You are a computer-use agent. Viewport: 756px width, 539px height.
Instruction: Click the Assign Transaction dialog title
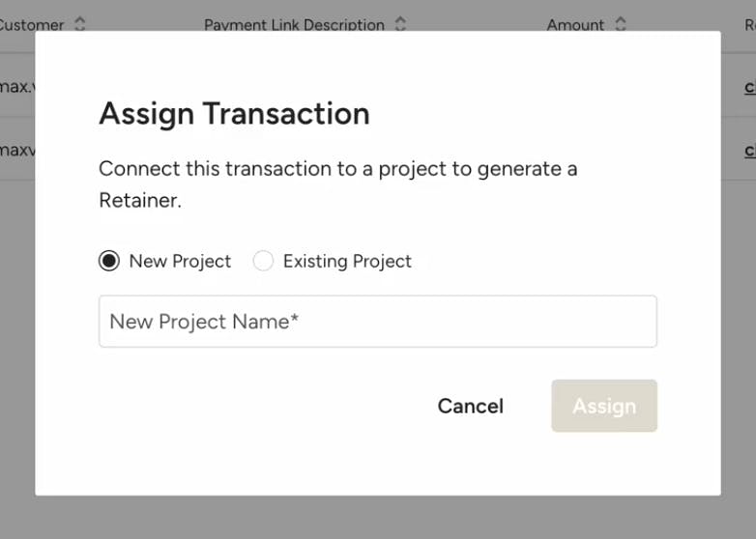(x=234, y=114)
